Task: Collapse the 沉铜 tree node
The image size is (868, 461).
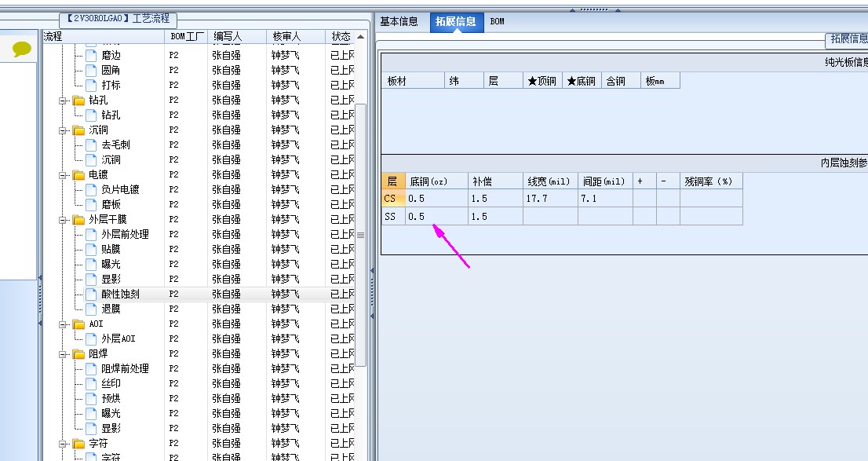Action: click(63, 131)
